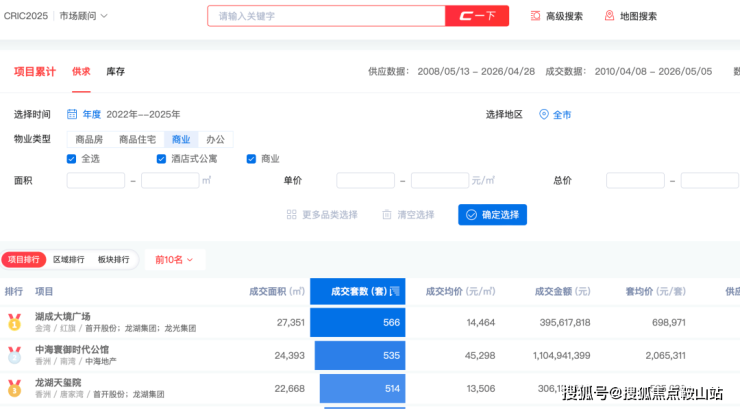Click the minimum 单价 input field
Image resolution: width=740 pixels, height=409 pixels.
point(366,180)
